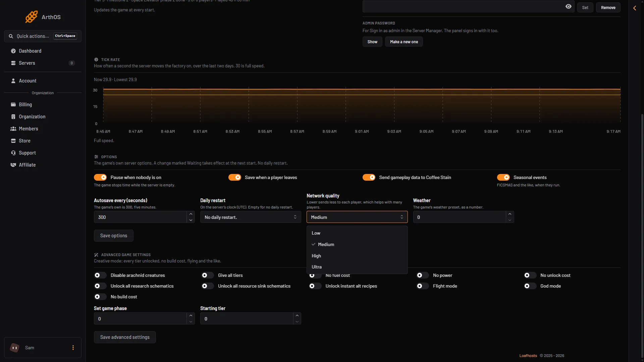Open the Sam user menu dots
The image size is (644, 362).
(73, 348)
